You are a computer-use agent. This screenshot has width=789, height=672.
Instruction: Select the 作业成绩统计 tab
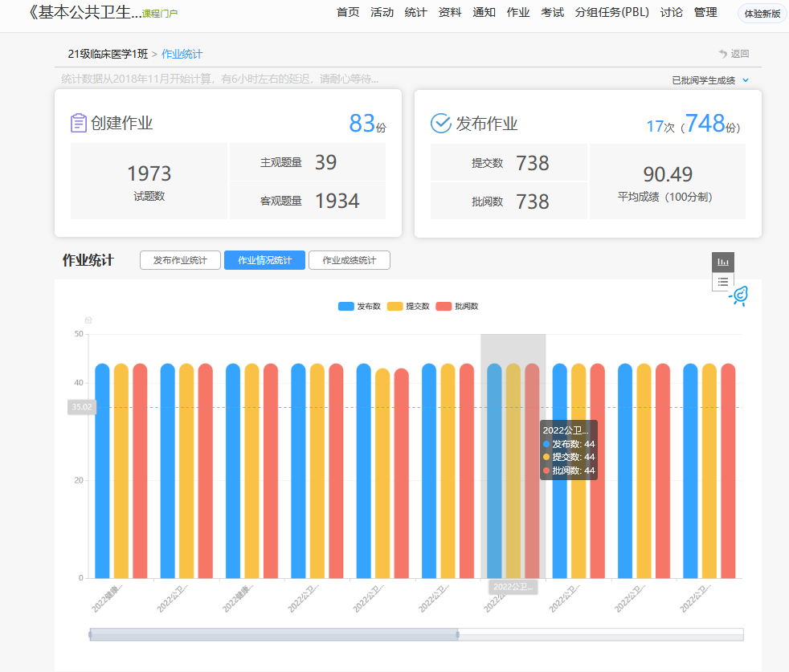point(349,260)
